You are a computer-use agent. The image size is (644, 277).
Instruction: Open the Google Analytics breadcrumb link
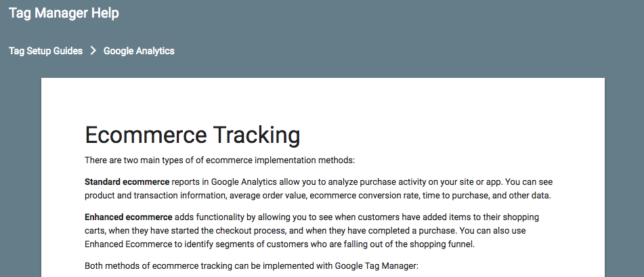click(x=139, y=51)
